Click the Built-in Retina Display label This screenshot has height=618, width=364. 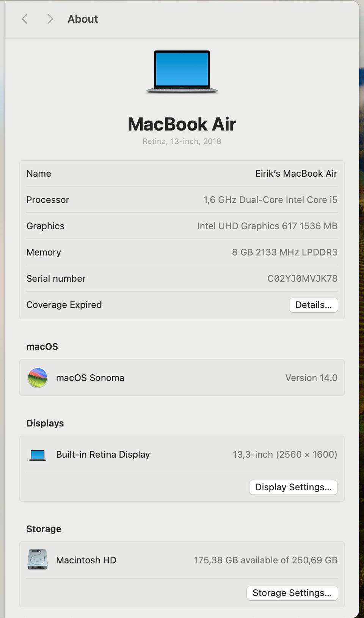point(103,455)
